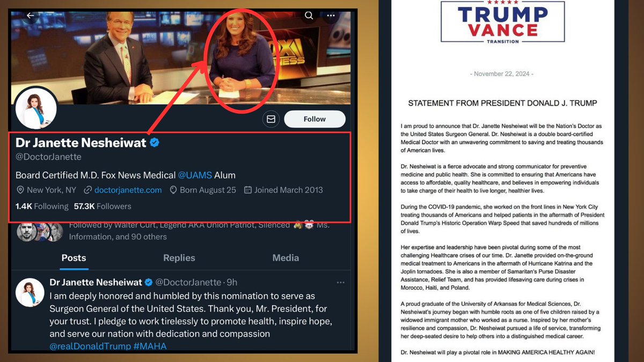View the 57.3K Followers list
644x362 pixels.
103,206
